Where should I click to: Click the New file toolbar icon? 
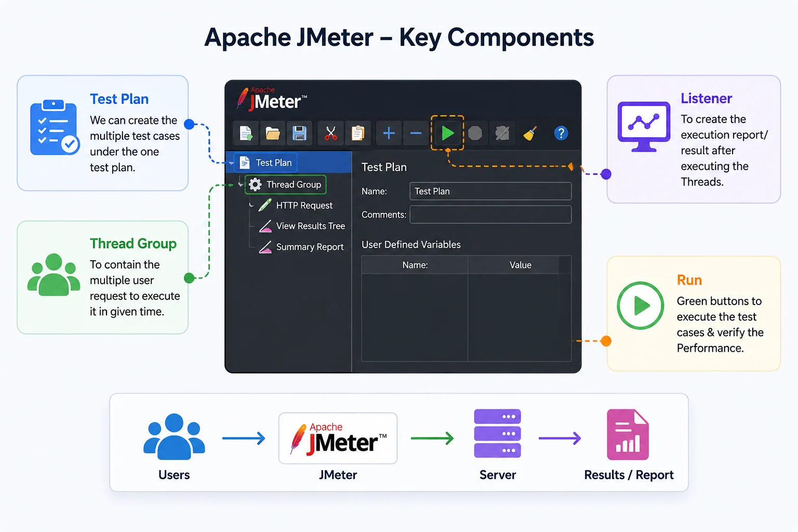pyautogui.click(x=246, y=134)
